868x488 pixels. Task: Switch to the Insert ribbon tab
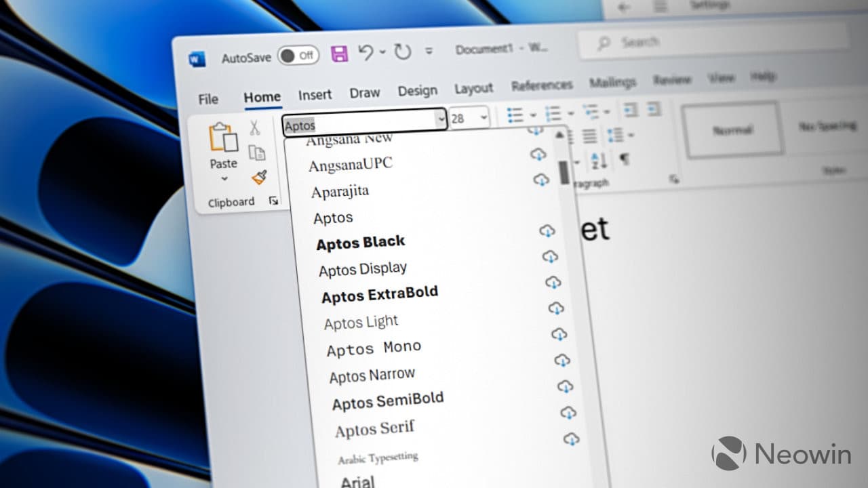coord(315,95)
